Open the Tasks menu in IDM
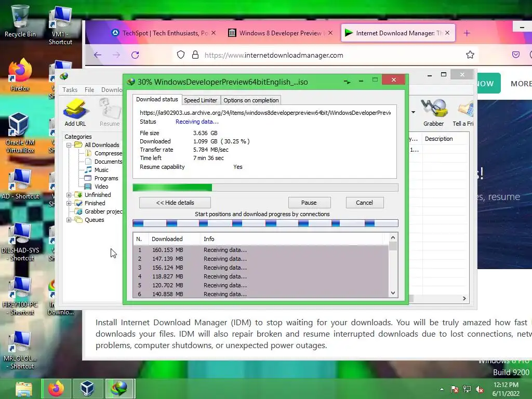The width and height of the screenshot is (532, 399). 70,89
